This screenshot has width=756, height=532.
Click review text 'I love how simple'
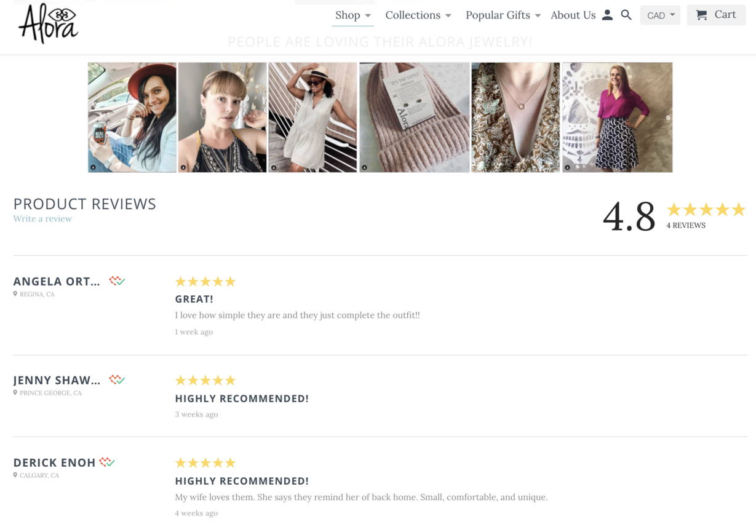click(297, 315)
